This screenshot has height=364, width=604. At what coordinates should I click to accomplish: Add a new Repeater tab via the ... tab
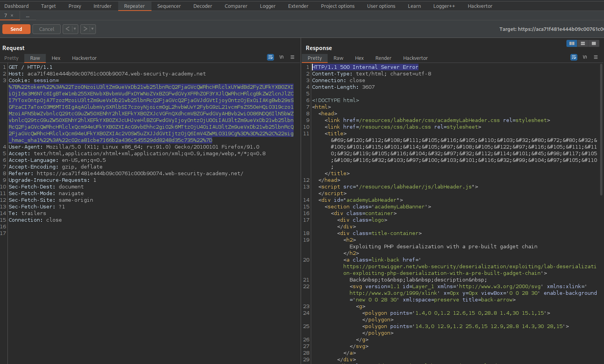coord(28,16)
